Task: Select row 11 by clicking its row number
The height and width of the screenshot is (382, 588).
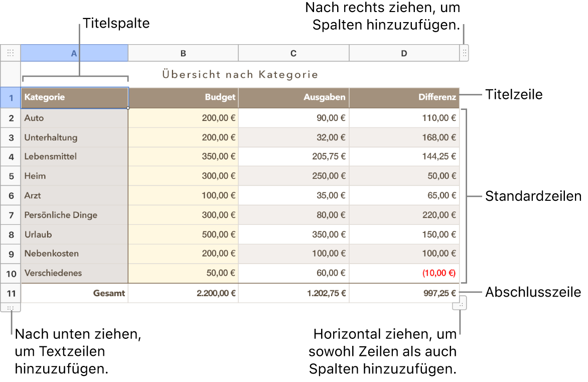Action: coord(11,293)
